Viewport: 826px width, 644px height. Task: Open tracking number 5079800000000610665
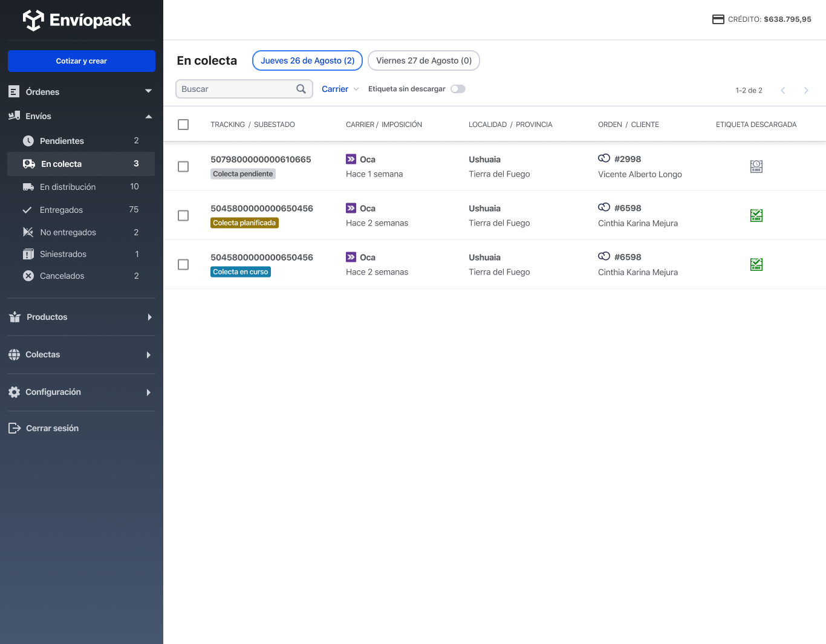[x=261, y=159]
